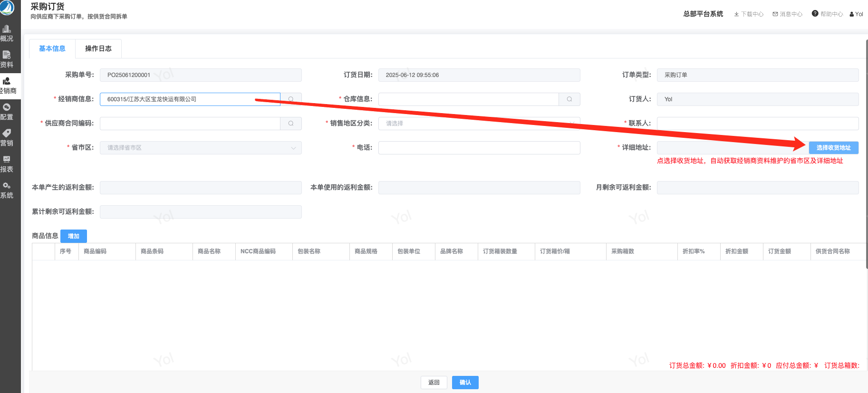Click the 详细地址 input field
The width and height of the screenshot is (868, 393).
[x=733, y=148]
